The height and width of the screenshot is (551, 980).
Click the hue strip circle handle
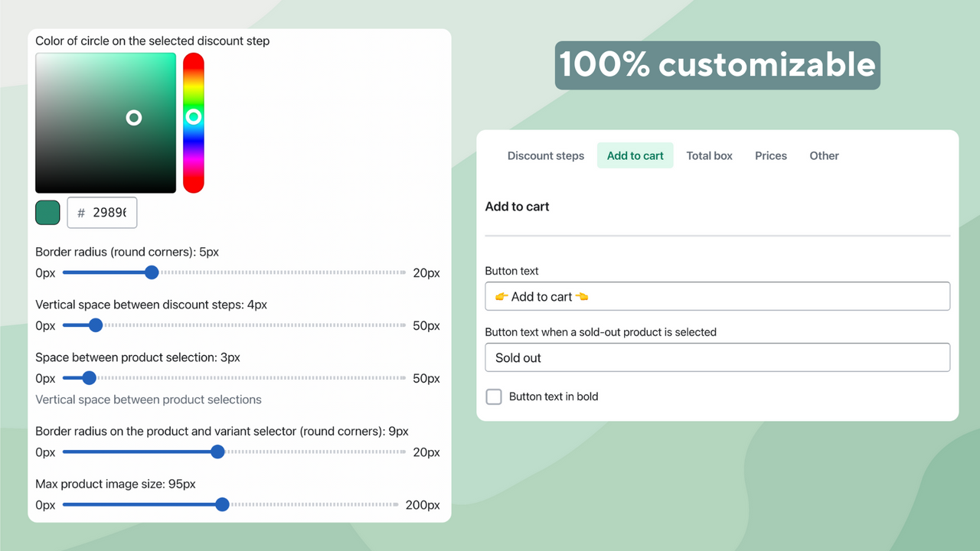point(194,116)
